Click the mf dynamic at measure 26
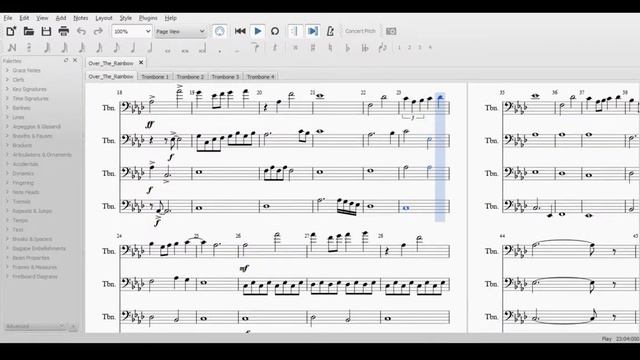The height and width of the screenshot is (360, 640). point(244,269)
